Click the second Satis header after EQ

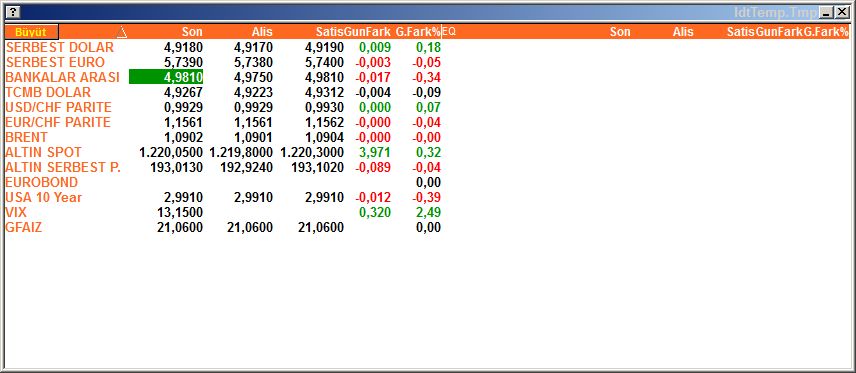741,32
